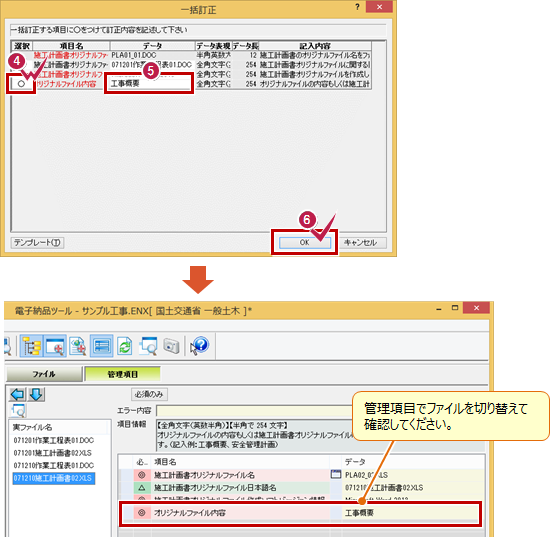The width and height of the screenshot is (550, 537).
Task: Click the blue left arrow button
Action: (x=18, y=395)
